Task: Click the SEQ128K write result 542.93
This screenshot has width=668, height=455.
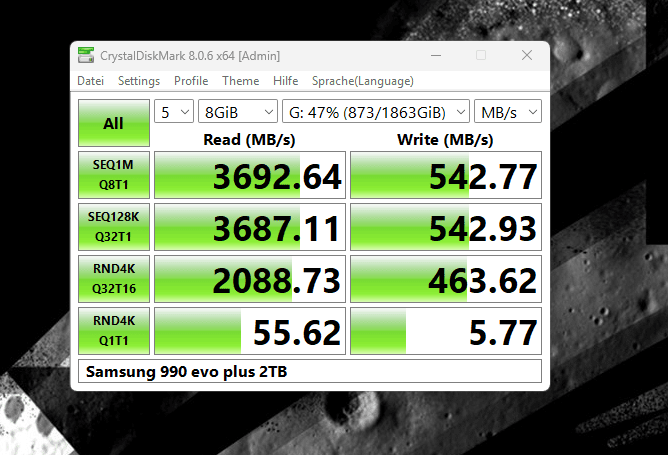Action: click(x=446, y=227)
